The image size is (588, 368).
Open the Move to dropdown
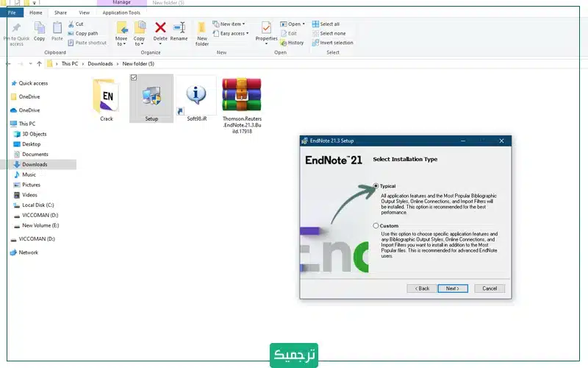click(121, 41)
